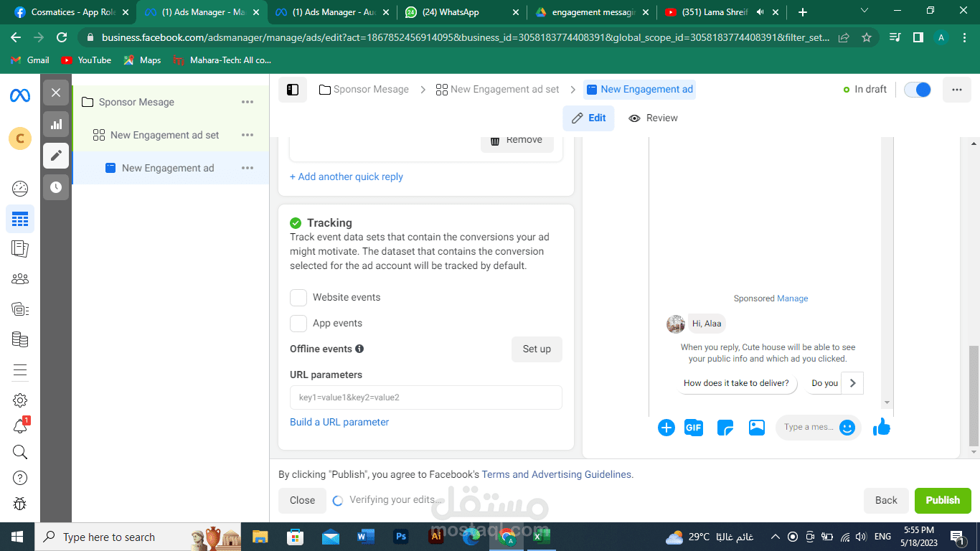This screenshot has width=980, height=551.
Task: Click Manage link in sponsored preview
Action: tap(793, 298)
